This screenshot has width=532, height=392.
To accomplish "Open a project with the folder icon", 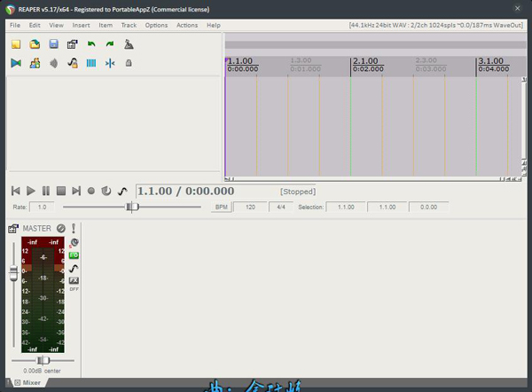I will coord(35,44).
